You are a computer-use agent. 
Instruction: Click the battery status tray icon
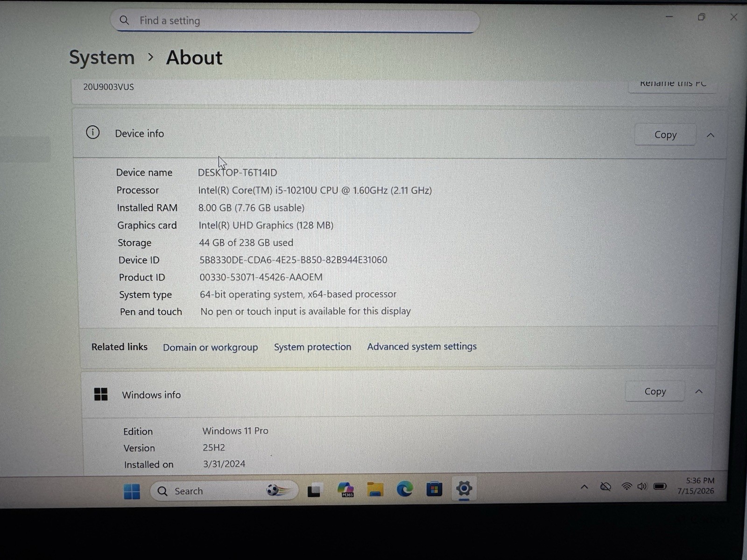point(660,486)
